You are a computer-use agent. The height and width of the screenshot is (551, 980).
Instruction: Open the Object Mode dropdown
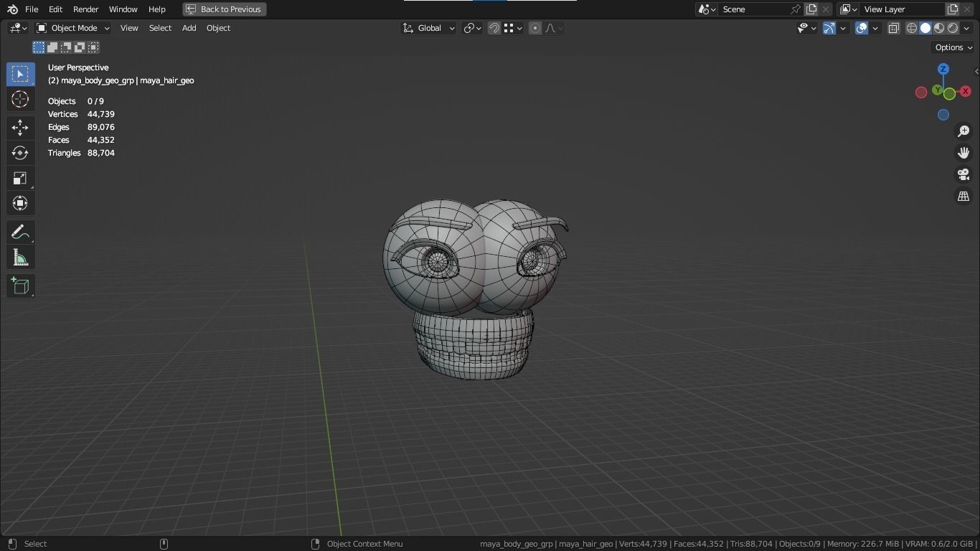73,28
